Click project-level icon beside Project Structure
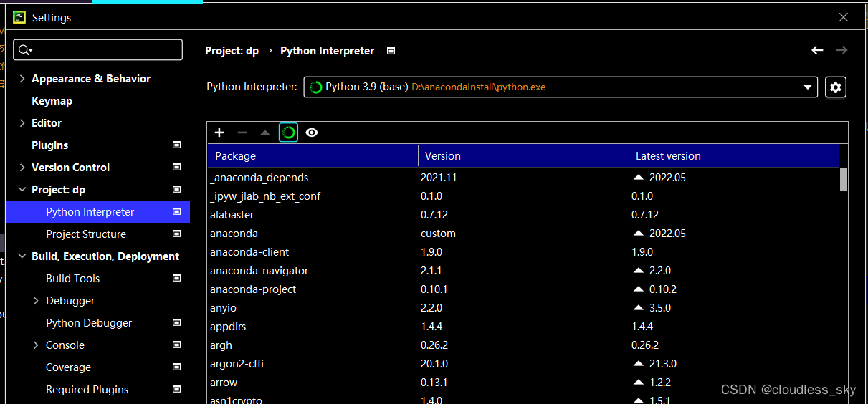The image size is (868, 404). [x=177, y=234]
